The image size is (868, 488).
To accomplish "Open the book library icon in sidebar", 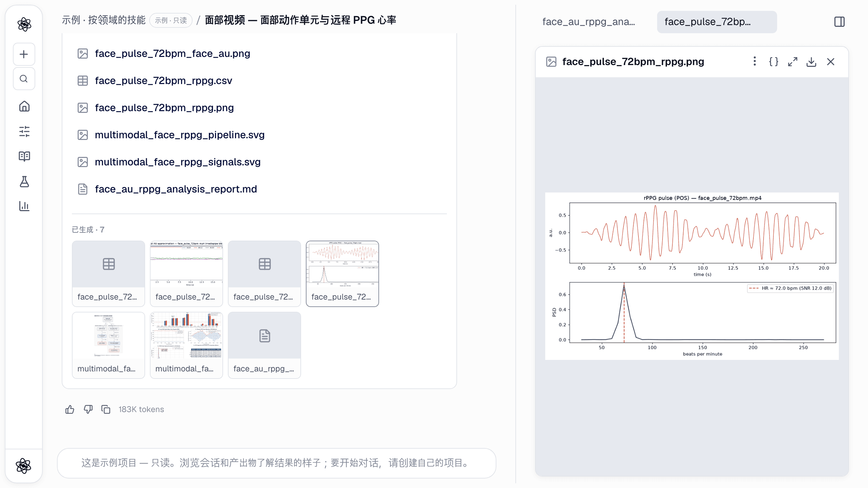I will click(24, 156).
